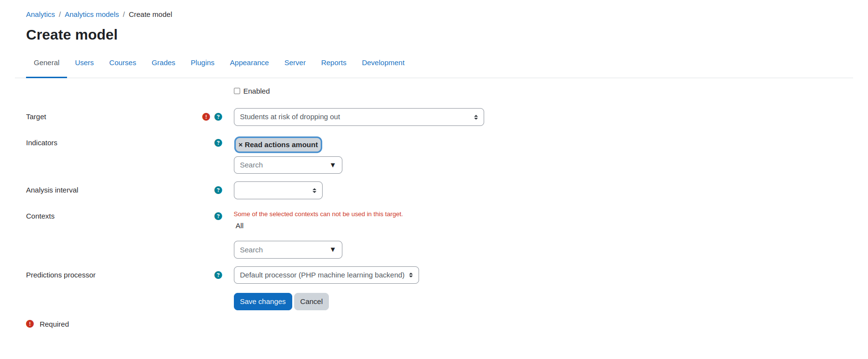The height and width of the screenshot is (359, 868).
Task: Click the Required legend icon
Action: pyautogui.click(x=30, y=324)
